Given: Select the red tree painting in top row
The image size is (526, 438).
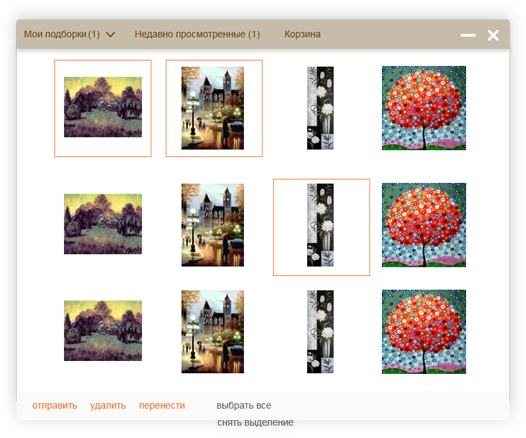Looking at the screenshot, I should pos(424,108).
